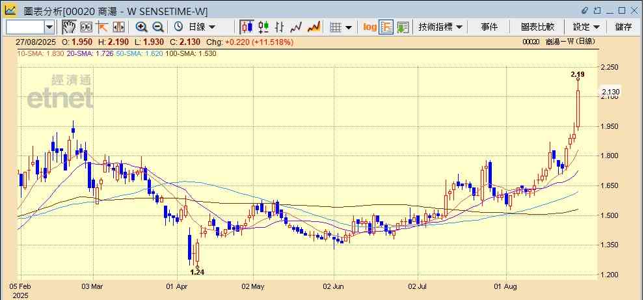Click the 2.19 high price label
The image size is (644, 300).
(578, 74)
